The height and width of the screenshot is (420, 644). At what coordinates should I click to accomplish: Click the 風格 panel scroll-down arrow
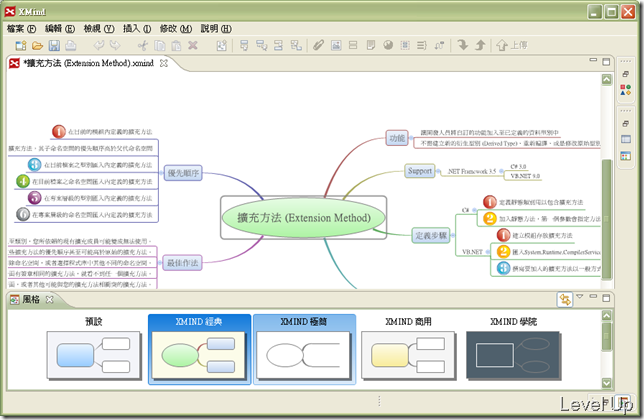click(x=606, y=383)
